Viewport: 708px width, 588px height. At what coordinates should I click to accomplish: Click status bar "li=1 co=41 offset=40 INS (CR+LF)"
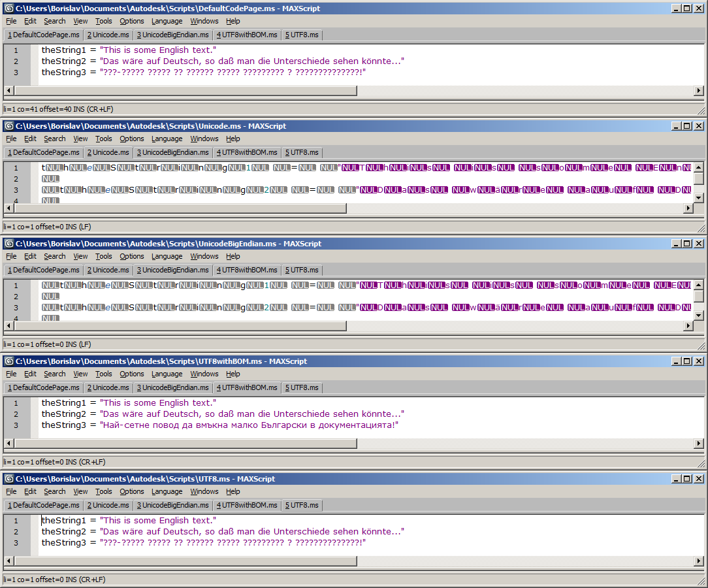tap(59, 109)
